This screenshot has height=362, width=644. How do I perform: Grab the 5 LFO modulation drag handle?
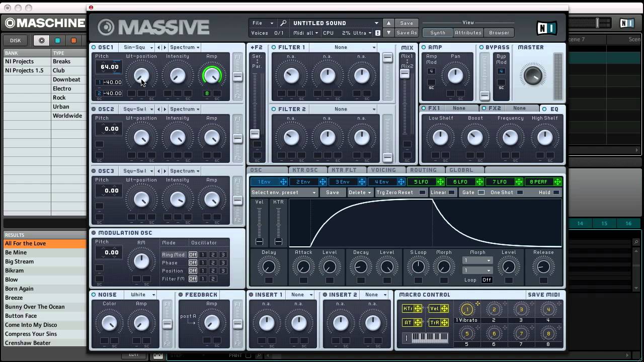(x=440, y=182)
